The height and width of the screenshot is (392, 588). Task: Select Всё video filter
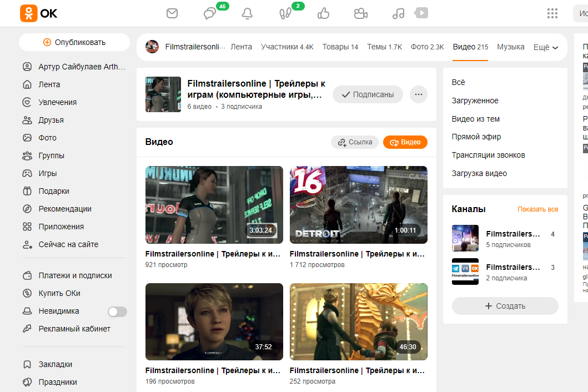458,82
